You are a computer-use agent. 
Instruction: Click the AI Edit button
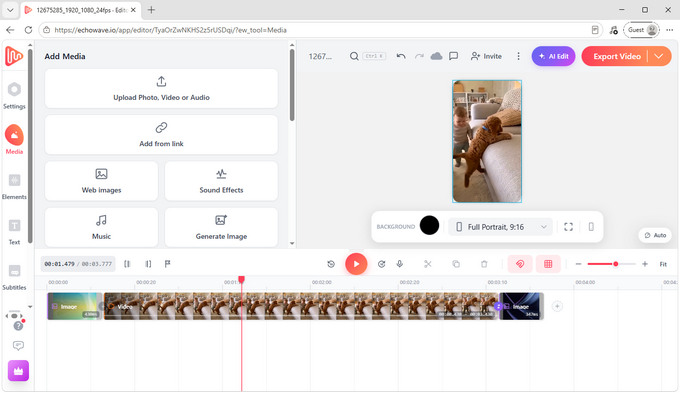click(553, 56)
